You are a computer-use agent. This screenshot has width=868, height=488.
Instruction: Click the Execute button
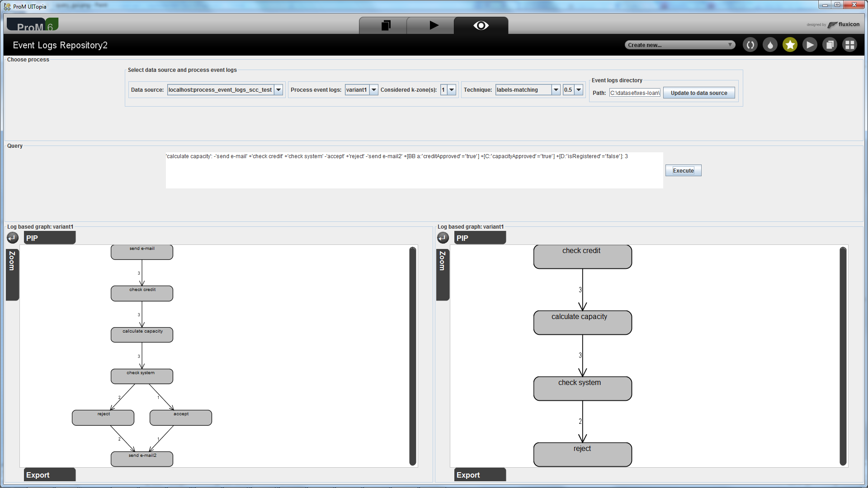[x=683, y=170]
